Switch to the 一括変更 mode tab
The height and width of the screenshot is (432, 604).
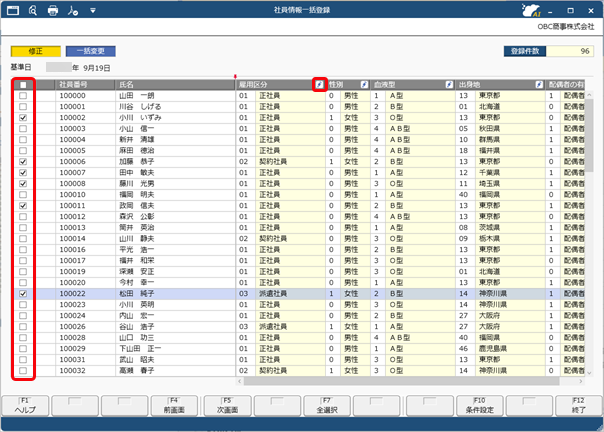91,51
